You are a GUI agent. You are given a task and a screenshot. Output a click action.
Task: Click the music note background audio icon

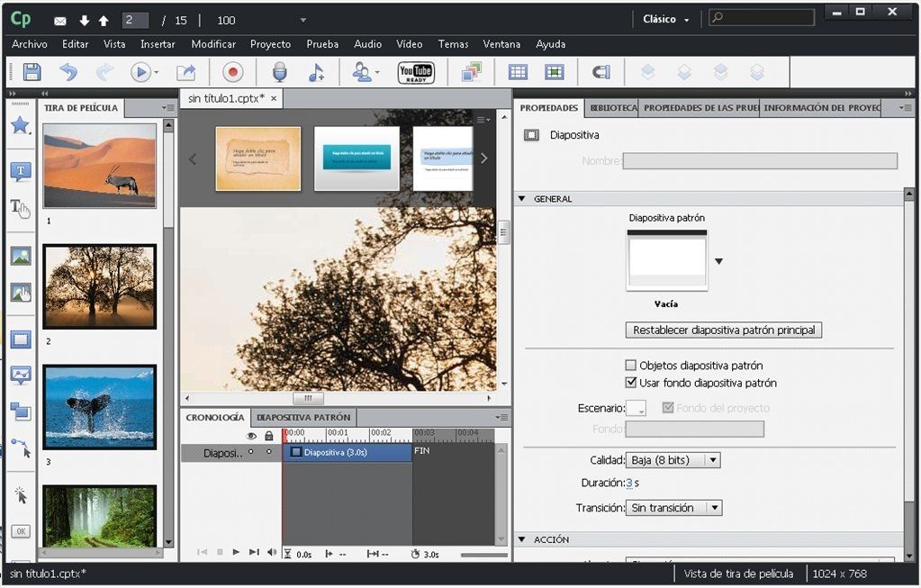pos(316,72)
